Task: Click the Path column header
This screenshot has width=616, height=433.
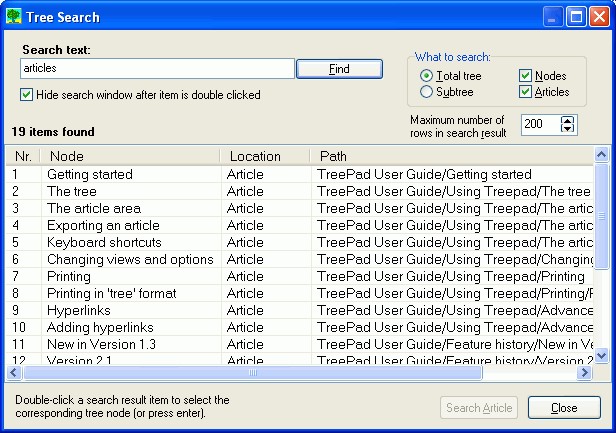Action: point(450,156)
